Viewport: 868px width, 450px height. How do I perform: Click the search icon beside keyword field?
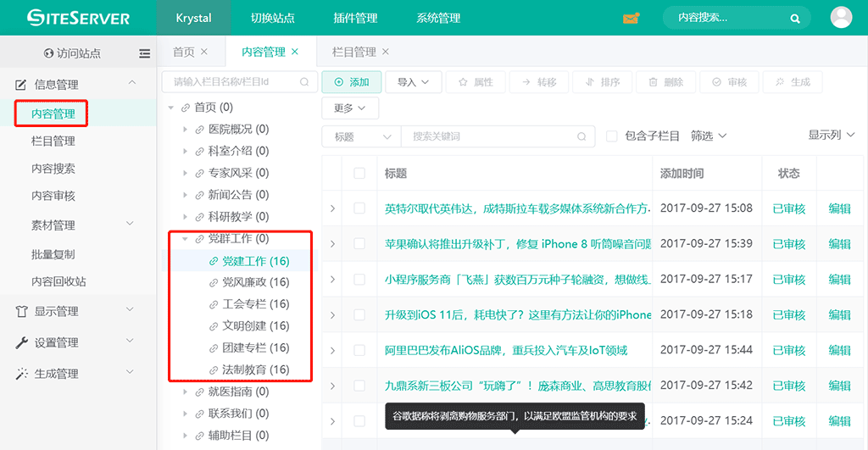coord(581,136)
